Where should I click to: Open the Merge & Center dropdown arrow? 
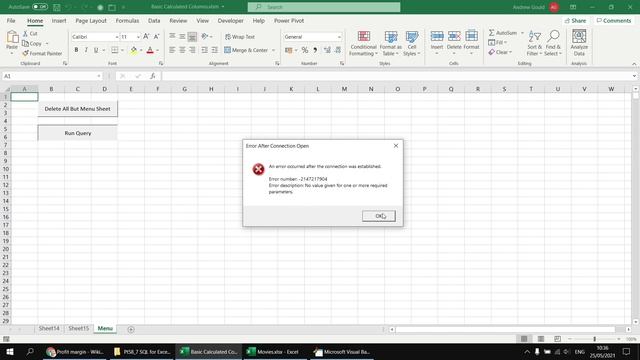coord(273,50)
